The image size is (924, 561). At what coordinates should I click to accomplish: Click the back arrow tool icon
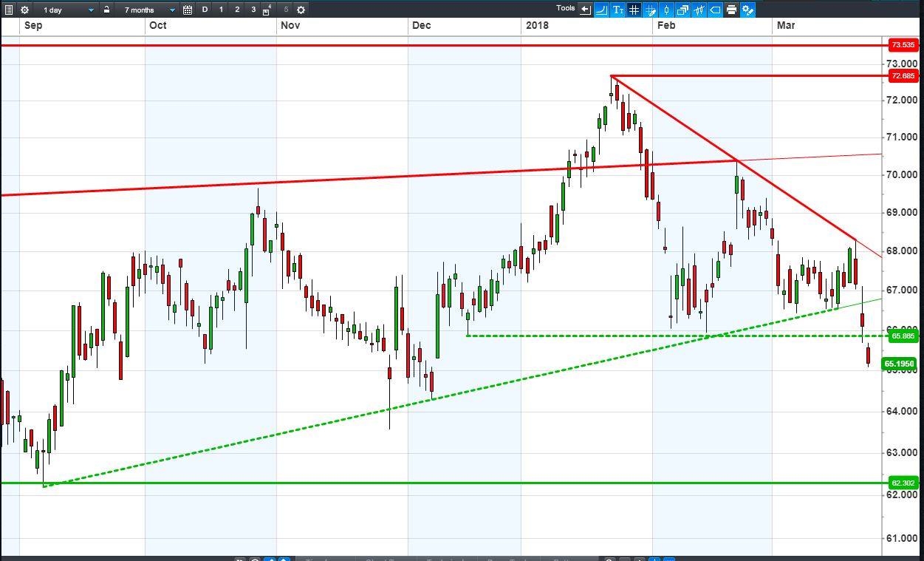point(586,10)
